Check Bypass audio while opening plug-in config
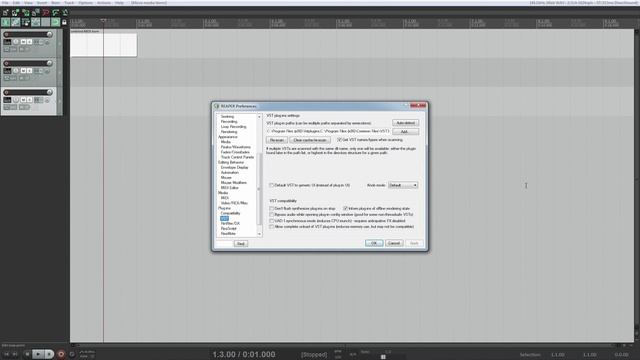Image resolution: width=640 pixels, height=360 pixels. coord(271,214)
